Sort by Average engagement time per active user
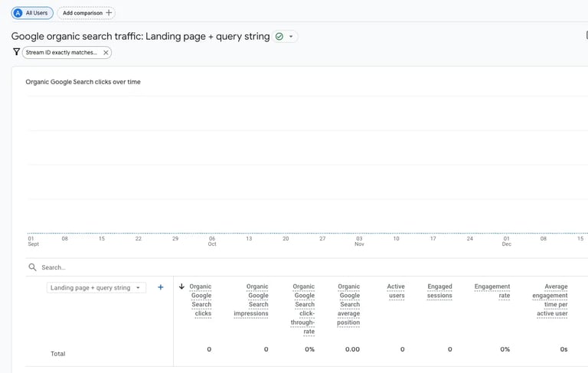This screenshot has height=373, width=588. click(550, 299)
